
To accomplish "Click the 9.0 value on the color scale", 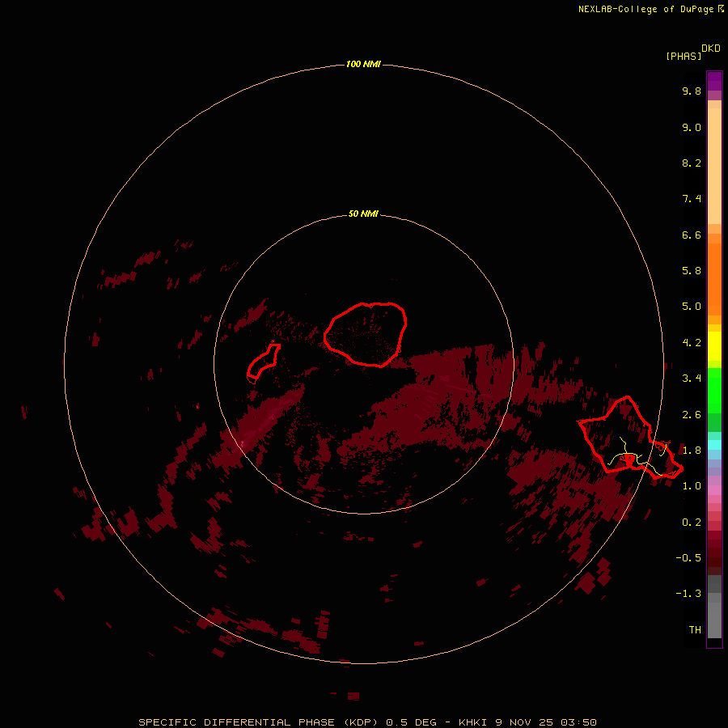I will tap(692, 127).
